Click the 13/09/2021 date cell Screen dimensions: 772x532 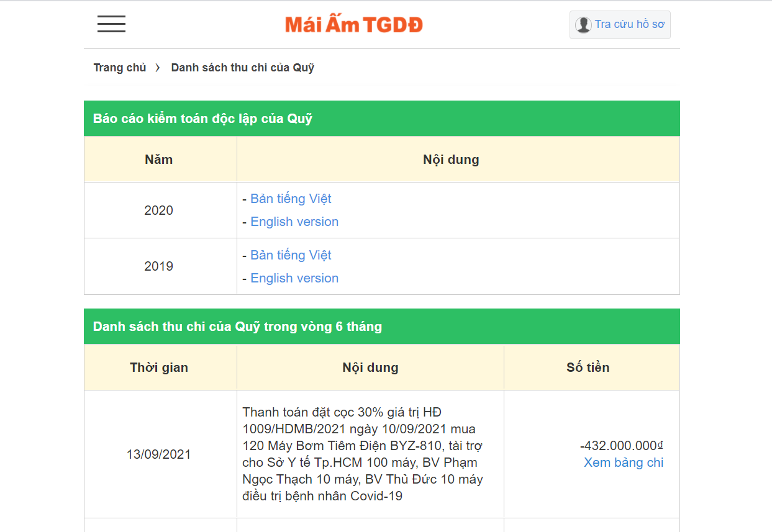click(158, 454)
